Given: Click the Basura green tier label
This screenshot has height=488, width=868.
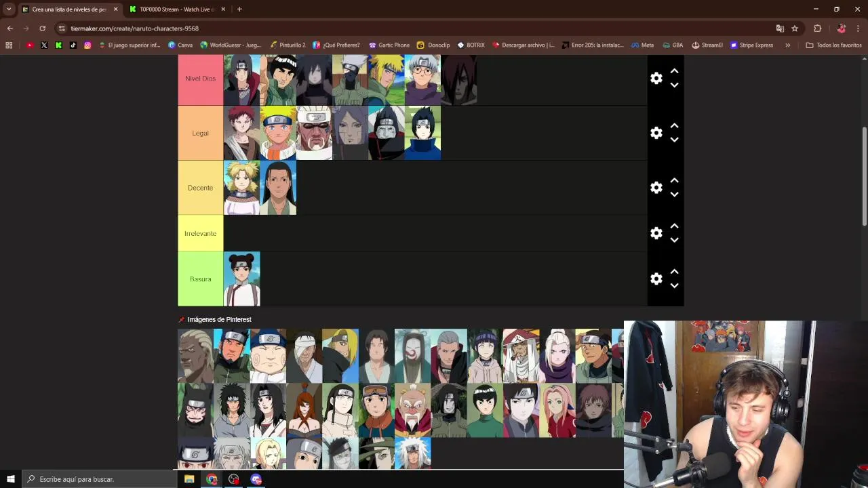Looking at the screenshot, I should click(200, 279).
